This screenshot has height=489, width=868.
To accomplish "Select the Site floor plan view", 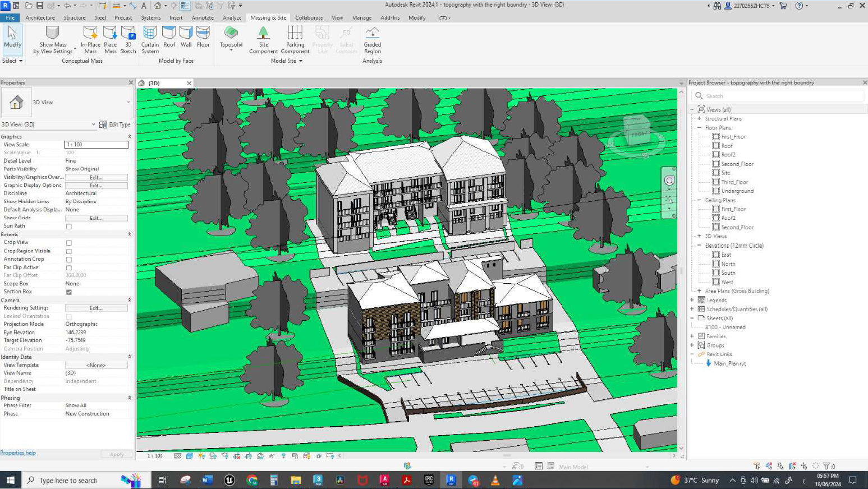I will click(725, 173).
